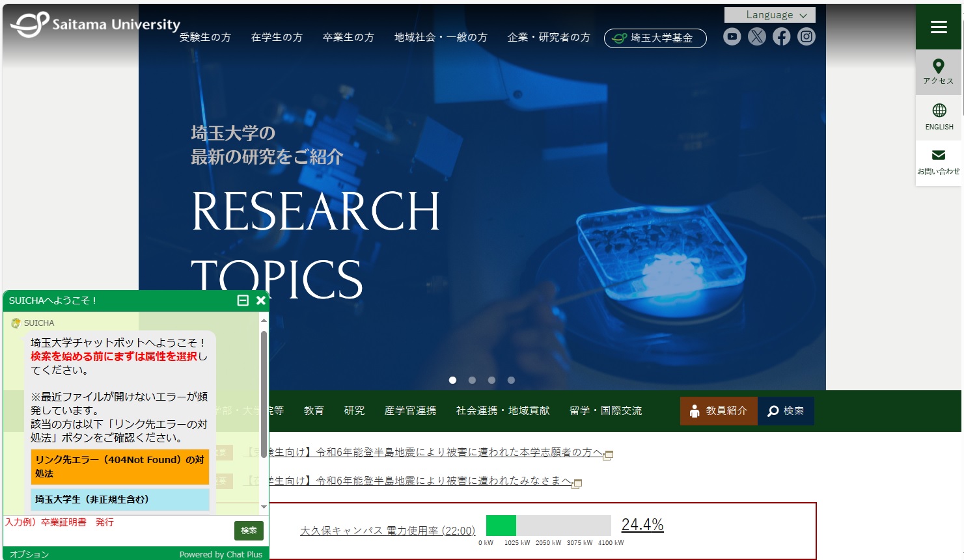This screenshot has height=560, width=964.
Task: Click the 教員紹介 button
Action: (719, 411)
